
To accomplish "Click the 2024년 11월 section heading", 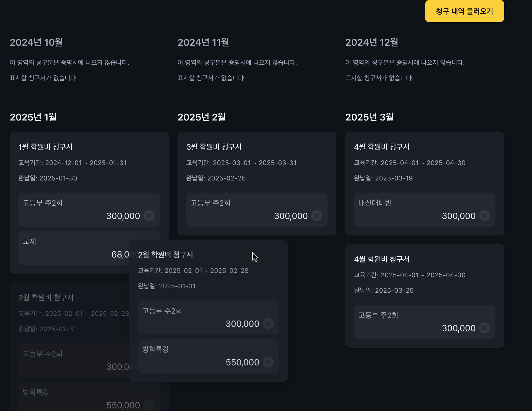I will (203, 42).
